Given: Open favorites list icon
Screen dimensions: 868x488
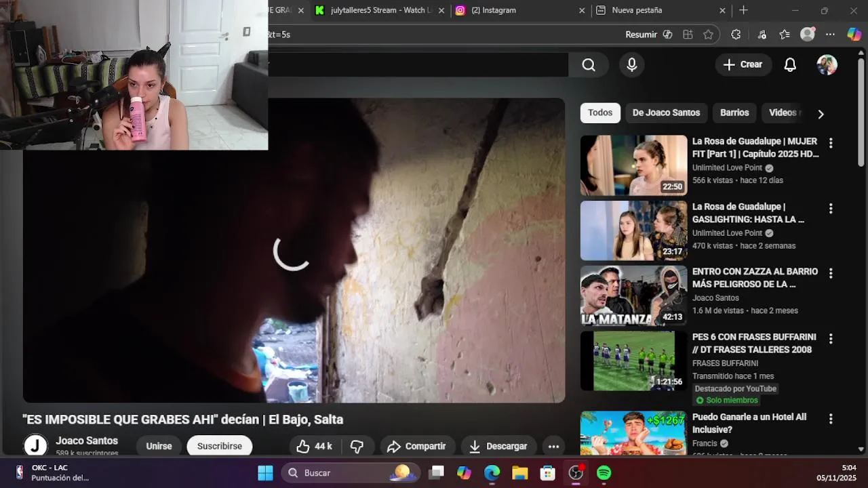Looking at the screenshot, I should pos(785,35).
